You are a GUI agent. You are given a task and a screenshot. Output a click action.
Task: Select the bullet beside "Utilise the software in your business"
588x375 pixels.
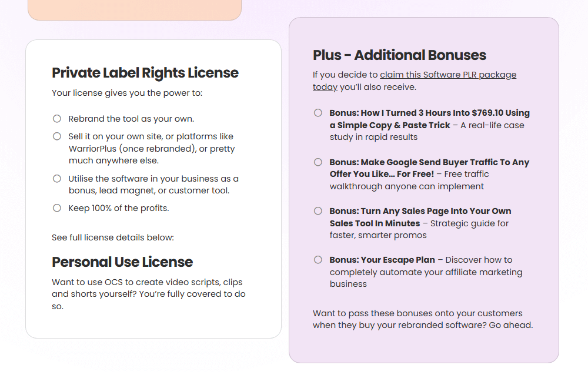point(57,179)
